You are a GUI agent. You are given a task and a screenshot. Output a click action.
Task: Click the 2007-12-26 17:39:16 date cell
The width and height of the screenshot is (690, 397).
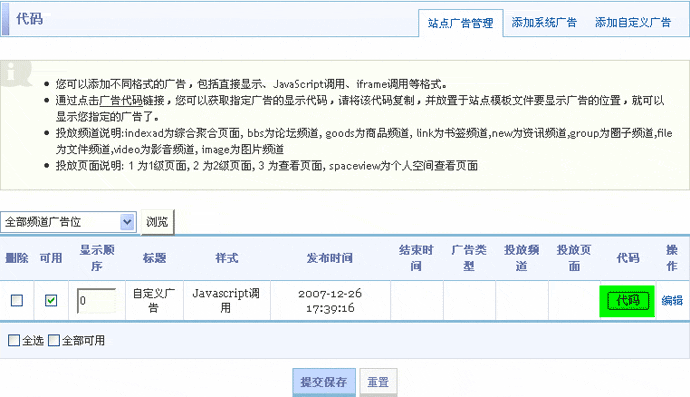pyautogui.click(x=330, y=301)
